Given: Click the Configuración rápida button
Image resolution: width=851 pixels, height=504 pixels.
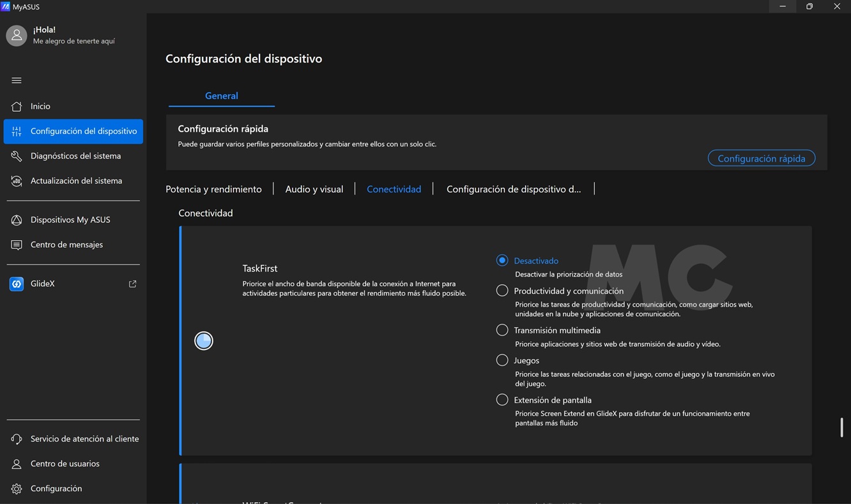Looking at the screenshot, I should pos(761,158).
